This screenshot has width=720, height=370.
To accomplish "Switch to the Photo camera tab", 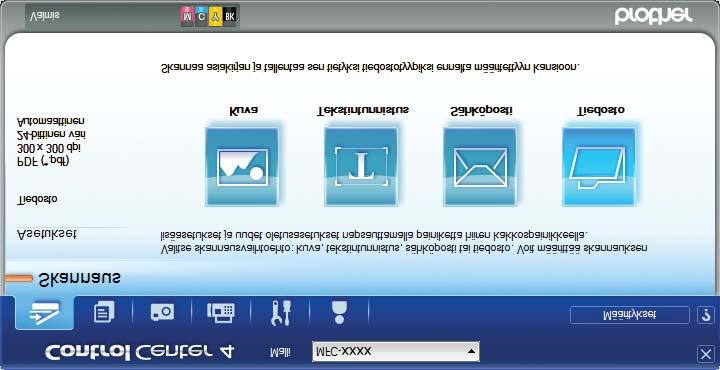I will [162, 313].
